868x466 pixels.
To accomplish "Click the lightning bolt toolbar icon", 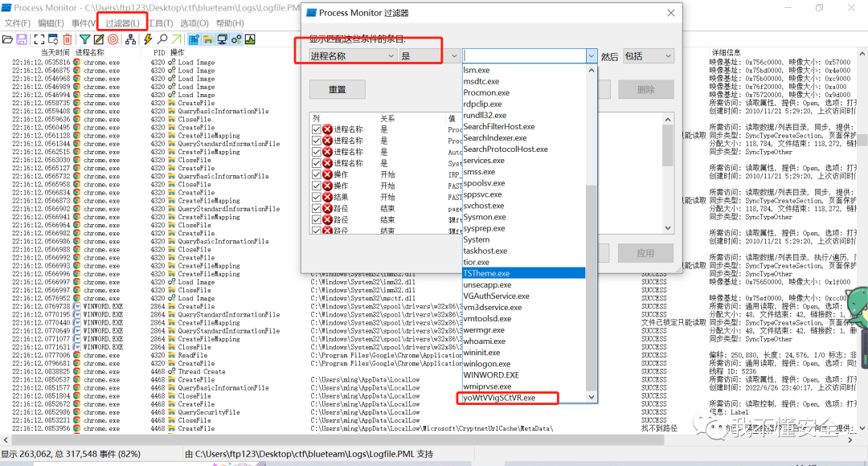I will (148, 39).
